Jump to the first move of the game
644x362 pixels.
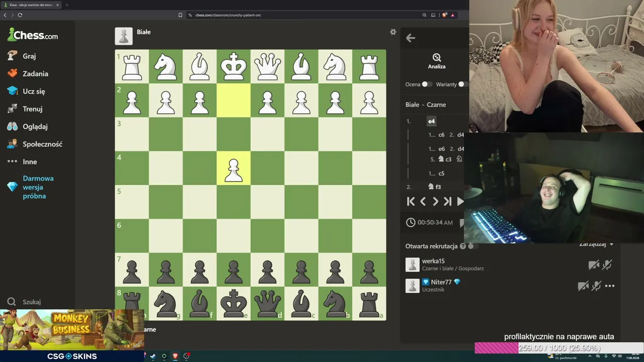(411, 202)
